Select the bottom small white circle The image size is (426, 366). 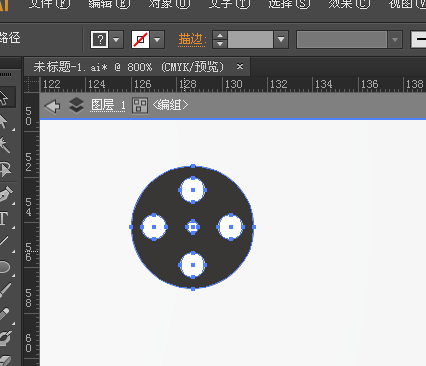coord(193,265)
